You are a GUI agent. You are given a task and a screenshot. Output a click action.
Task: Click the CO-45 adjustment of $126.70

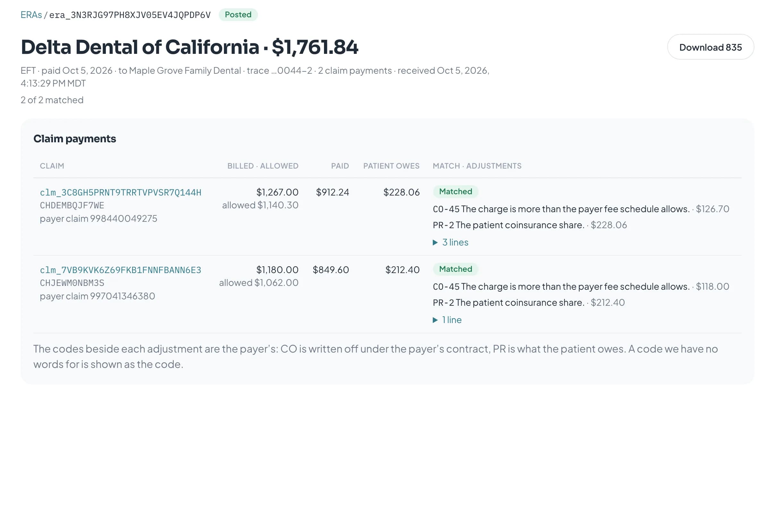tap(581, 209)
